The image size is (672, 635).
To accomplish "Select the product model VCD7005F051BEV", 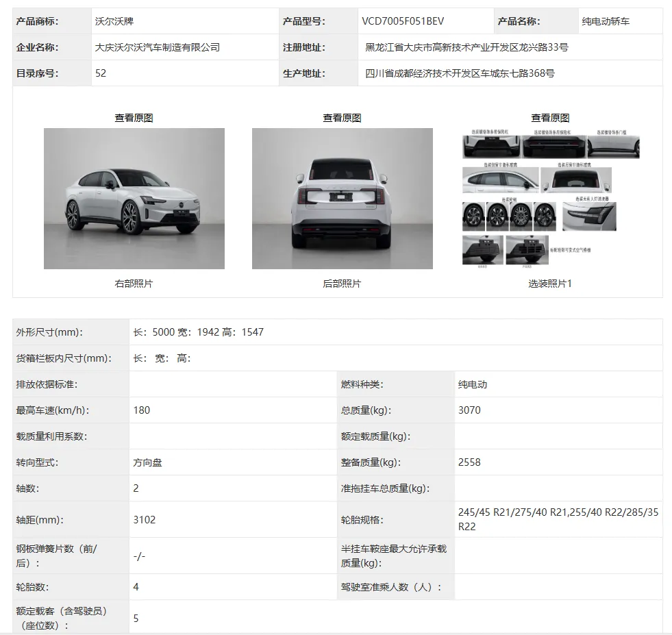I will click(403, 21).
